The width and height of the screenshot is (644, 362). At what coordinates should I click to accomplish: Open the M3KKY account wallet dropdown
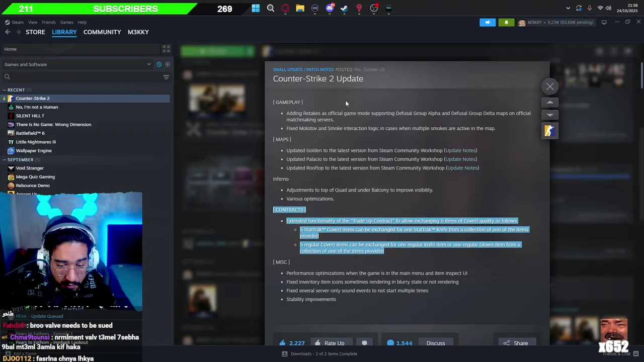(x=556, y=22)
